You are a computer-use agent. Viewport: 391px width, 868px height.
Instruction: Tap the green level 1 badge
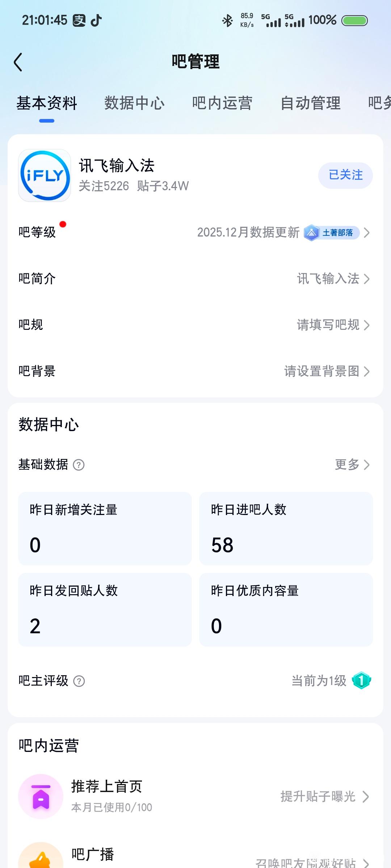(361, 681)
